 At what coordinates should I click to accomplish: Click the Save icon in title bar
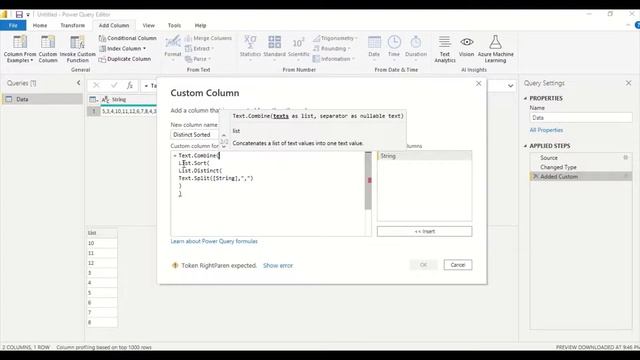[19, 15]
